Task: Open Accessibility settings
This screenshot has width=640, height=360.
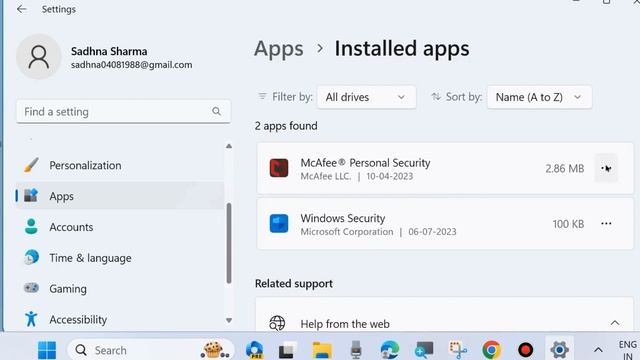Action: coord(120,319)
